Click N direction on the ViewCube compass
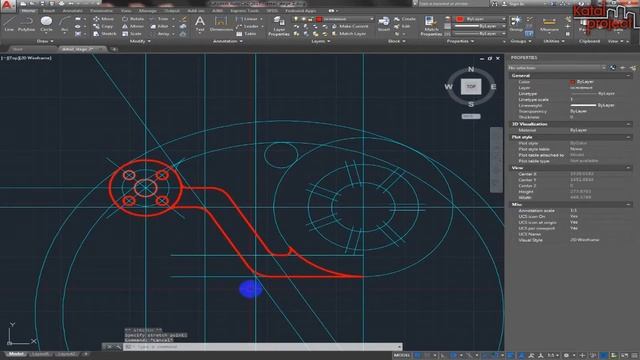 pos(471,69)
